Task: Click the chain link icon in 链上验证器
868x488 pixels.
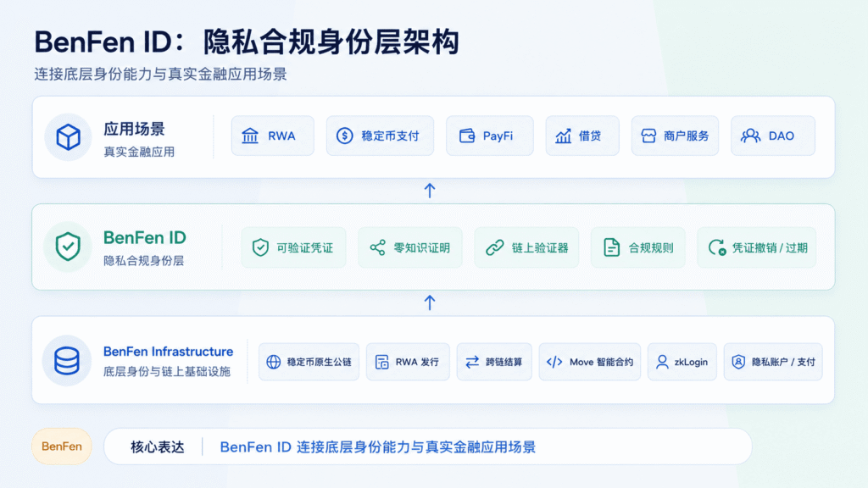Action: click(494, 247)
